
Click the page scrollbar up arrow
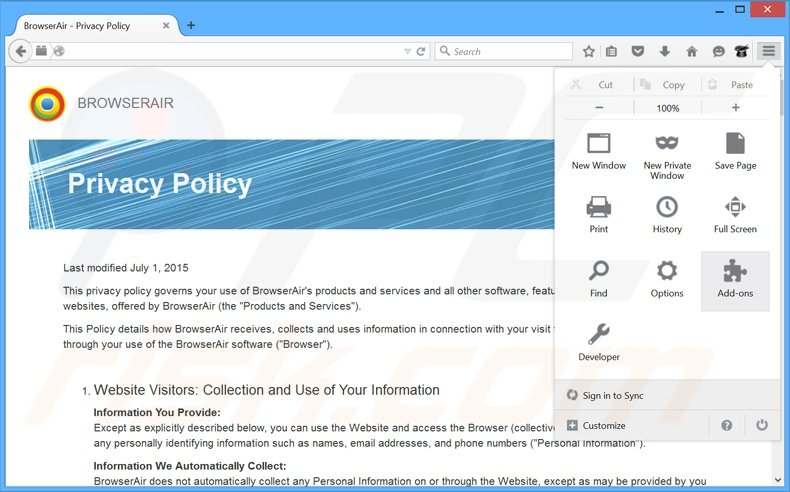pyautogui.click(x=780, y=75)
